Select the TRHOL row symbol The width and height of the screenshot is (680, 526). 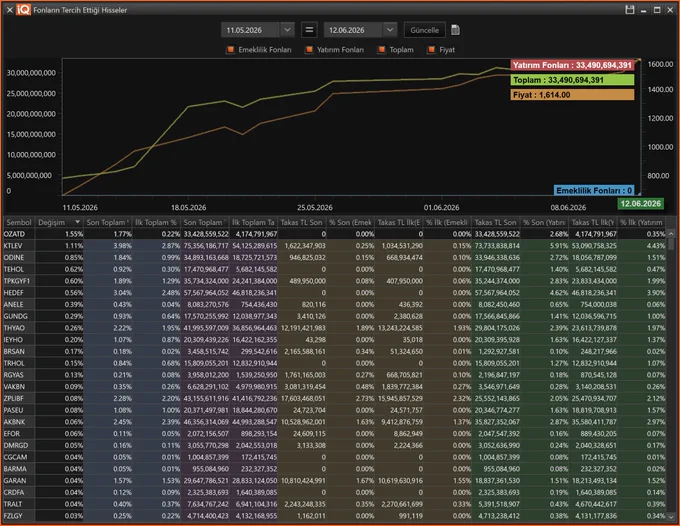point(14,363)
